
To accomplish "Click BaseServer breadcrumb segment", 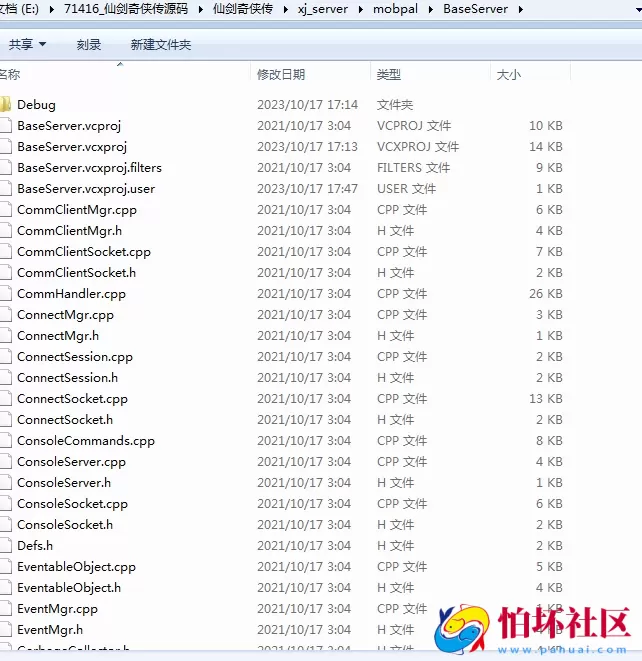I will pyautogui.click(x=475, y=9).
